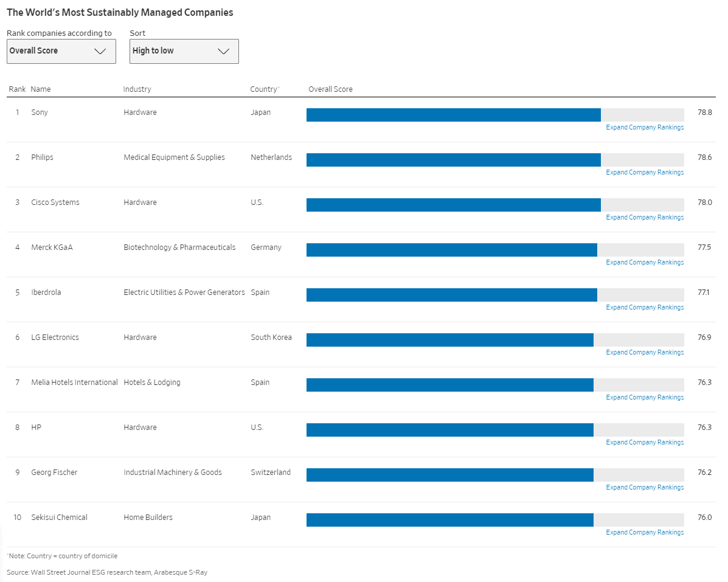Click the Name column header
Viewport: 728px width, 582px height.
click(41, 89)
